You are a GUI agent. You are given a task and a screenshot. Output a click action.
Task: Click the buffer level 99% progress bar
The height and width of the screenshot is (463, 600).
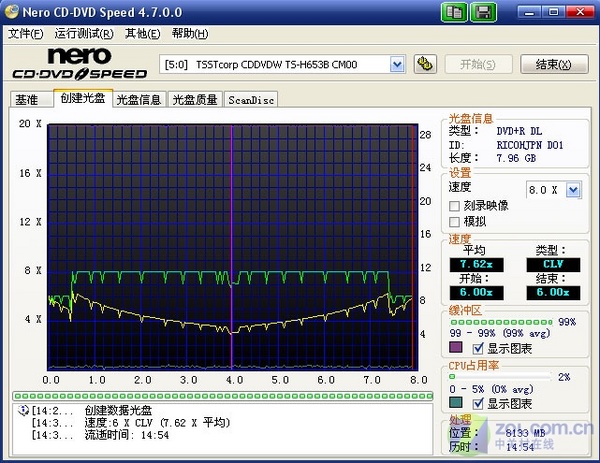501,322
